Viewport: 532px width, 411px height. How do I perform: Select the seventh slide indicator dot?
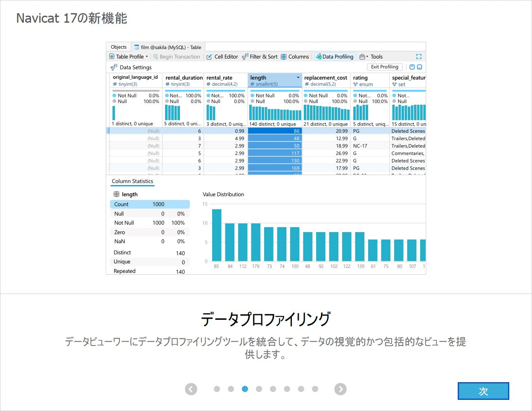pyautogui.click(x=301, y=389)
